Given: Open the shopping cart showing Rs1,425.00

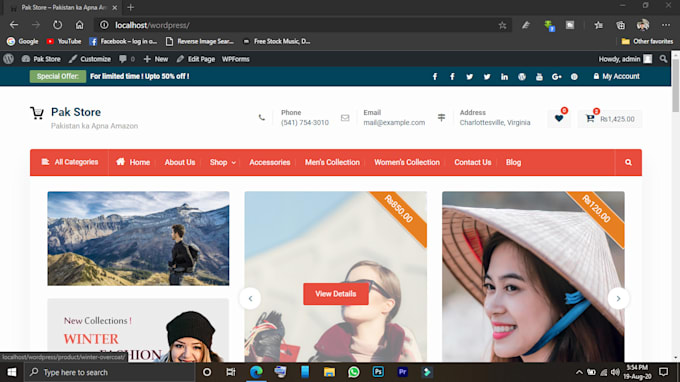Looking at the screenshot, I should click(610, 119).
